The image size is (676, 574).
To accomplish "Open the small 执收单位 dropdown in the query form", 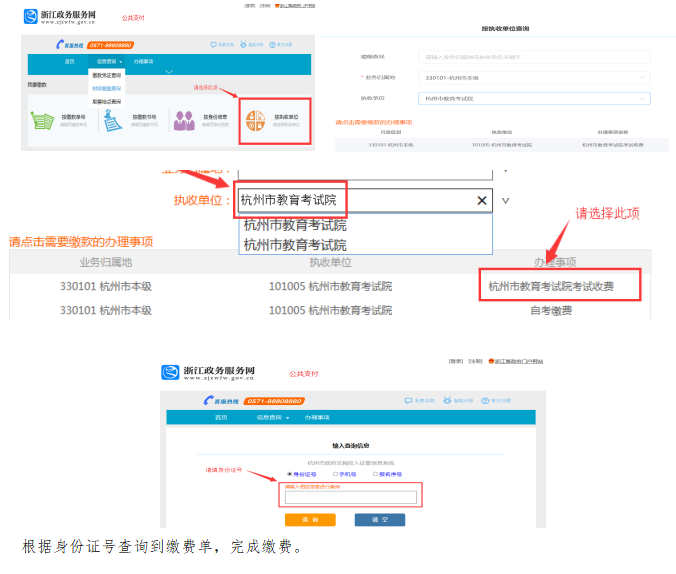I will (534, 98).
